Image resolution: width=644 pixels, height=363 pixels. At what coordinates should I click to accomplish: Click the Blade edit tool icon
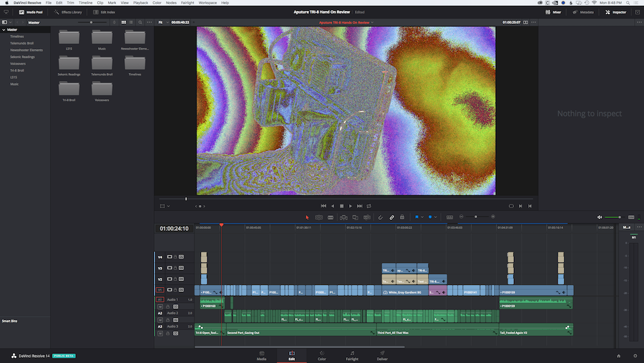coord(330,217)
